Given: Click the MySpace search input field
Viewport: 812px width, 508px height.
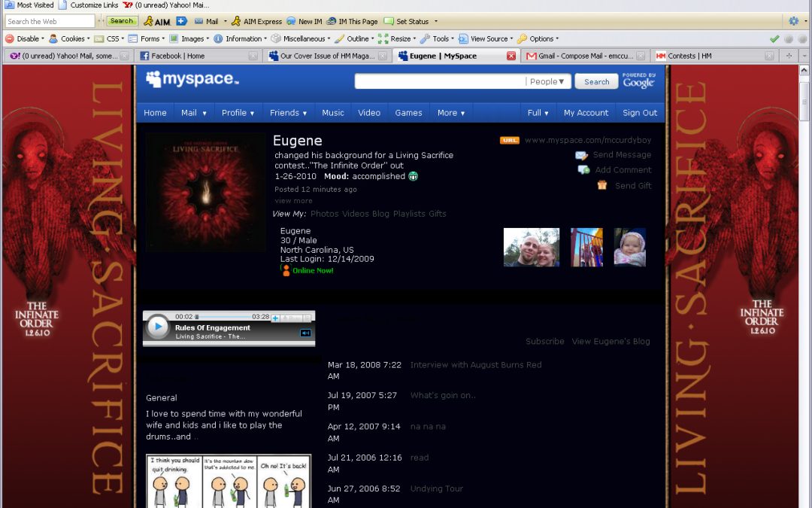Looking at the screenshot, I should [440, 82].
